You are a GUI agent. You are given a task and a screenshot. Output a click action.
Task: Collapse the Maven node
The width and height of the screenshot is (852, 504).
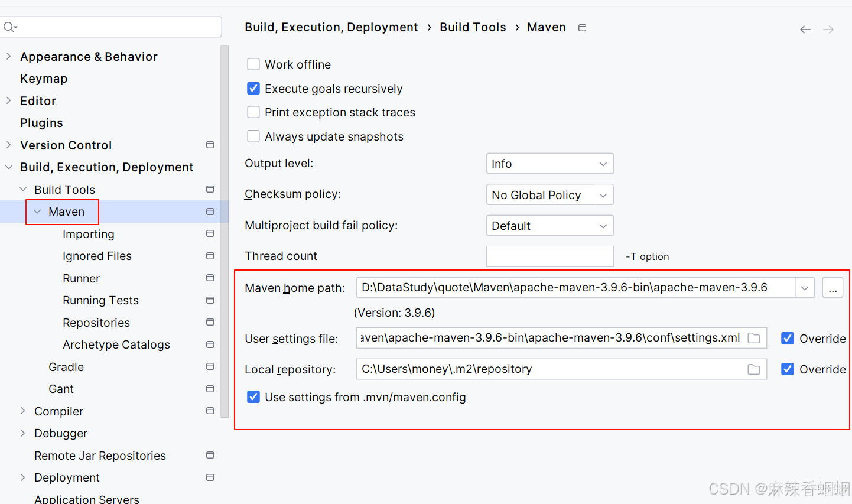tap(37, 212)
